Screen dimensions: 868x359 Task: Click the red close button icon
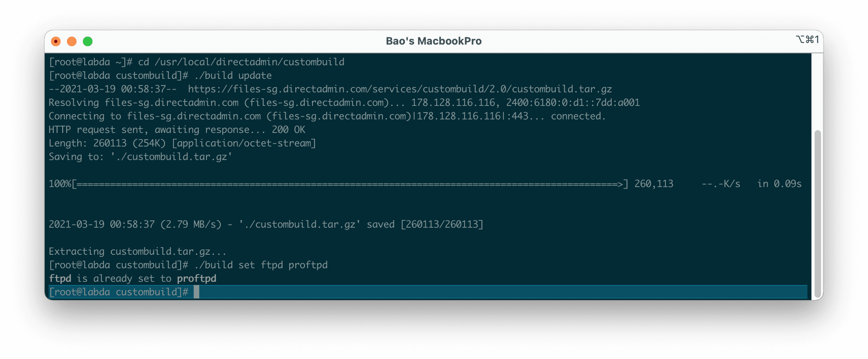tap(56, 41)
